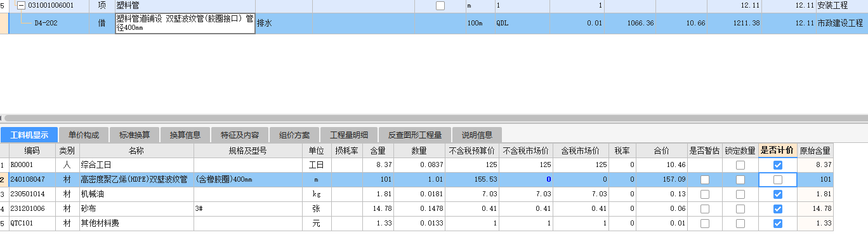Switch to the 标准换算 tab

point(135,135)
